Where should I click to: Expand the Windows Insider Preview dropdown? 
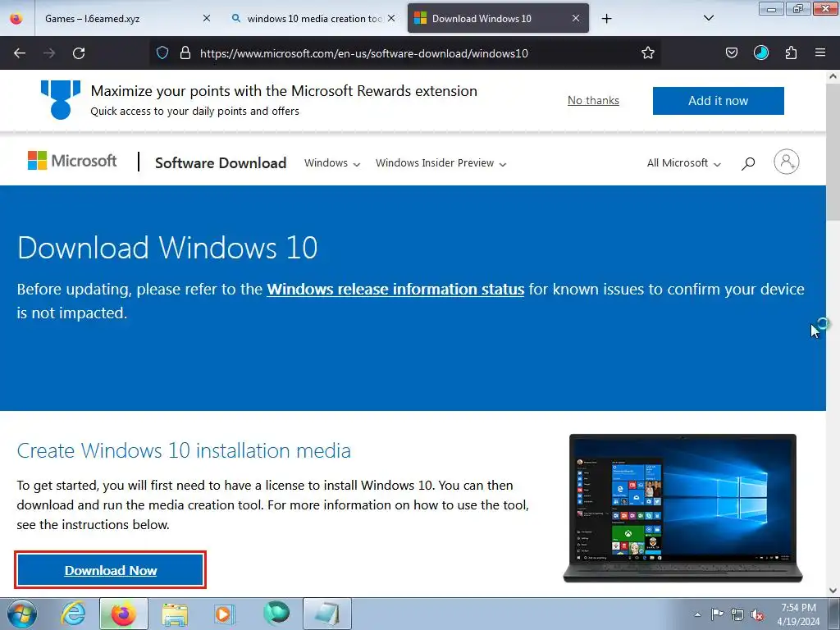coord(441,163)
